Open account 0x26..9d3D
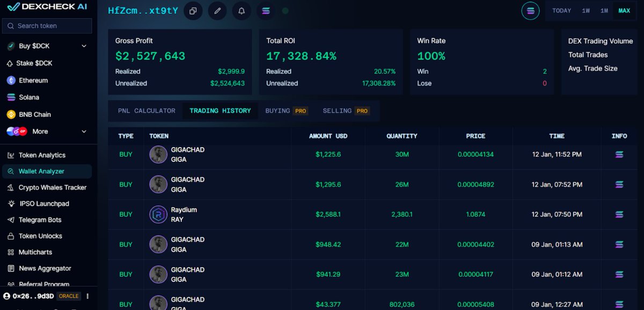This screenshot has width=644, height=310. click(x=29, y=296)
